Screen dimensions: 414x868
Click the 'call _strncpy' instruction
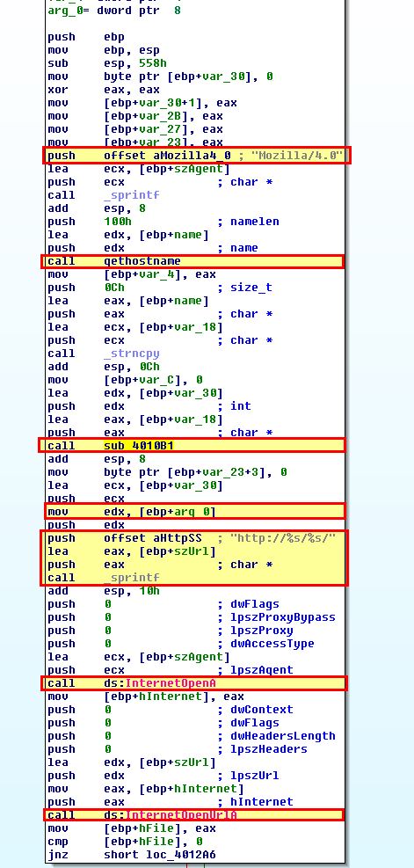tap(104, 354)
